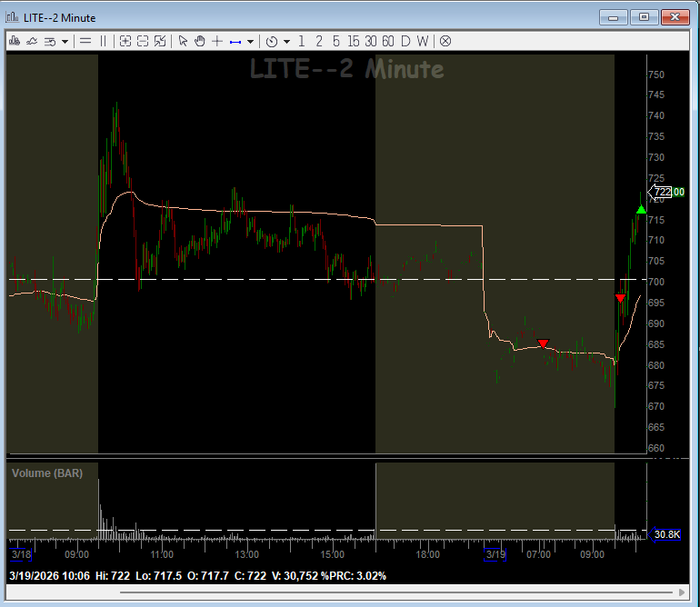Click the line study indicator icon
Image resolution: width=700 pixels, height=607 pixels.
click(32, 42)
